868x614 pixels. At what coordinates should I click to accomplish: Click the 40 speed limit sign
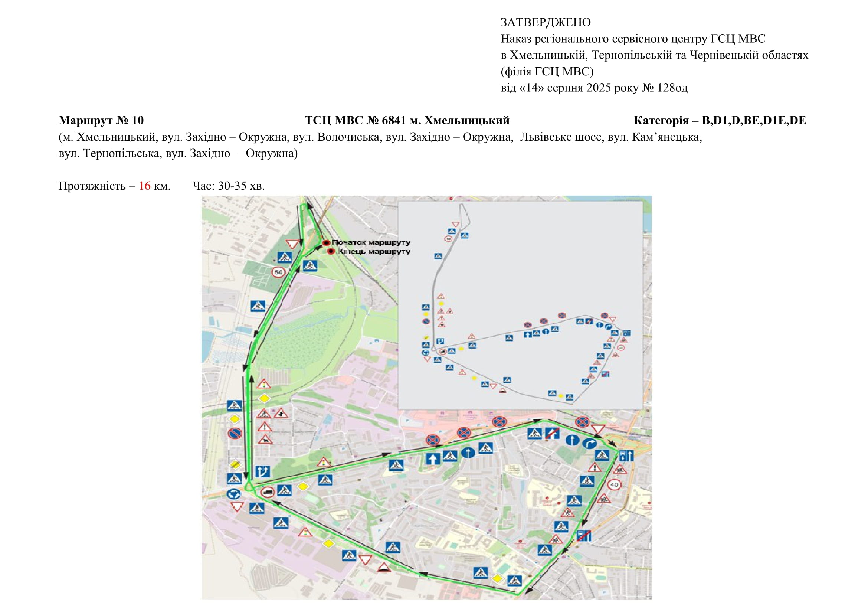[614, 484]
